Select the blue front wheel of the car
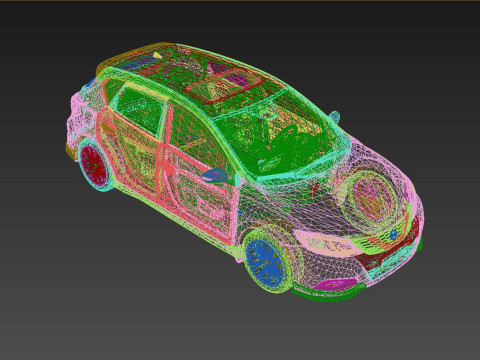Image resolution: width=480 pixels, height=360 pixels. 265,263
